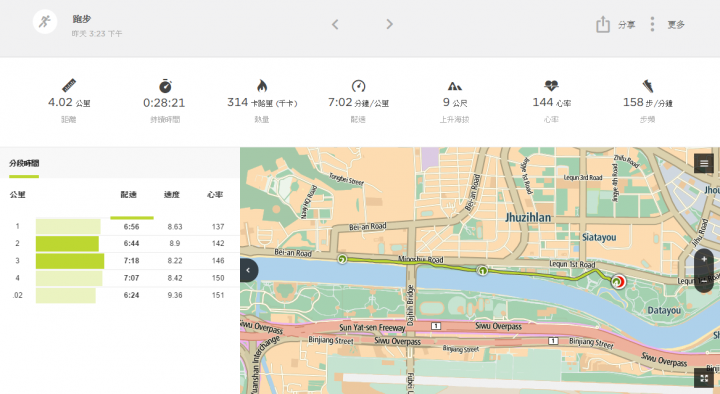Click the 配速 pace column header

[129, 195]
